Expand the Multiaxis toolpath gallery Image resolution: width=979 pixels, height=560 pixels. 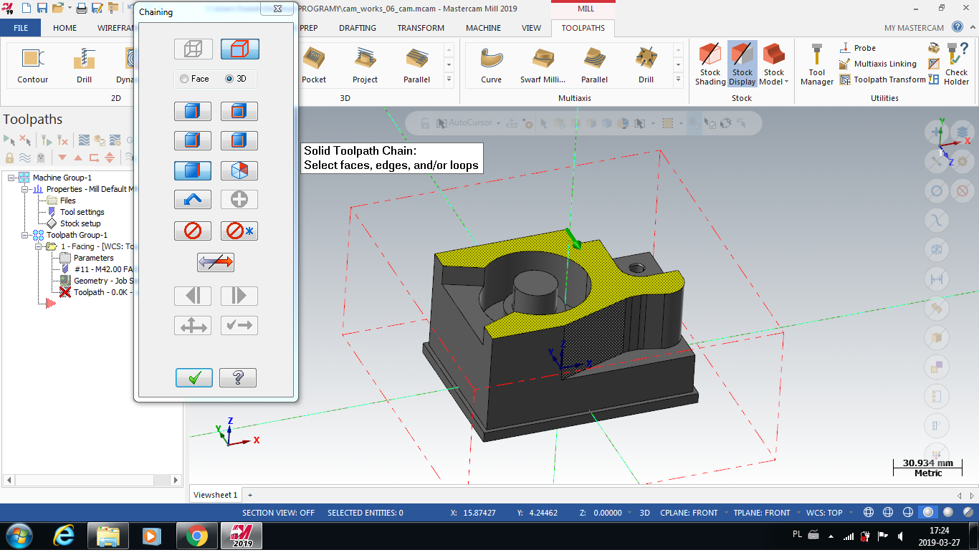[x=679, y=80]
